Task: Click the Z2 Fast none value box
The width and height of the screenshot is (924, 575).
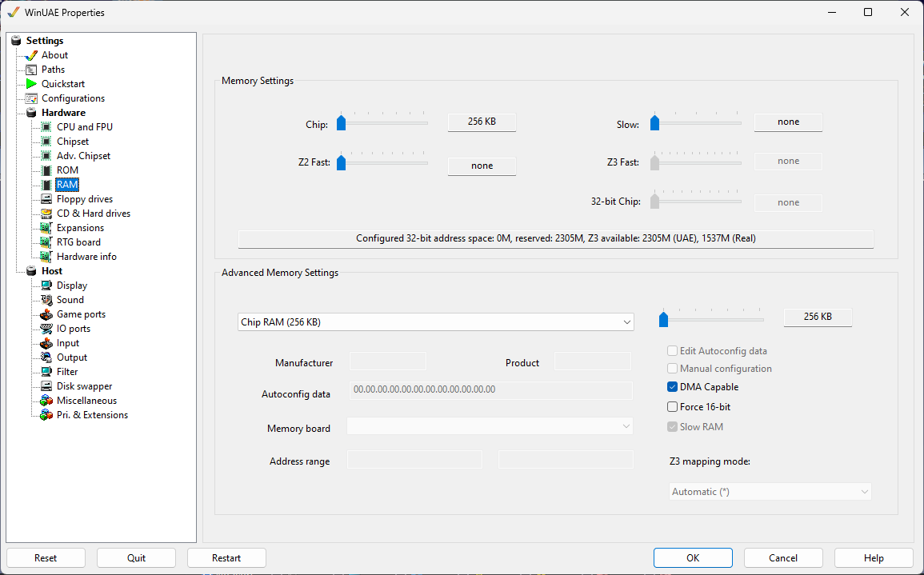Action: click(482, 166)
